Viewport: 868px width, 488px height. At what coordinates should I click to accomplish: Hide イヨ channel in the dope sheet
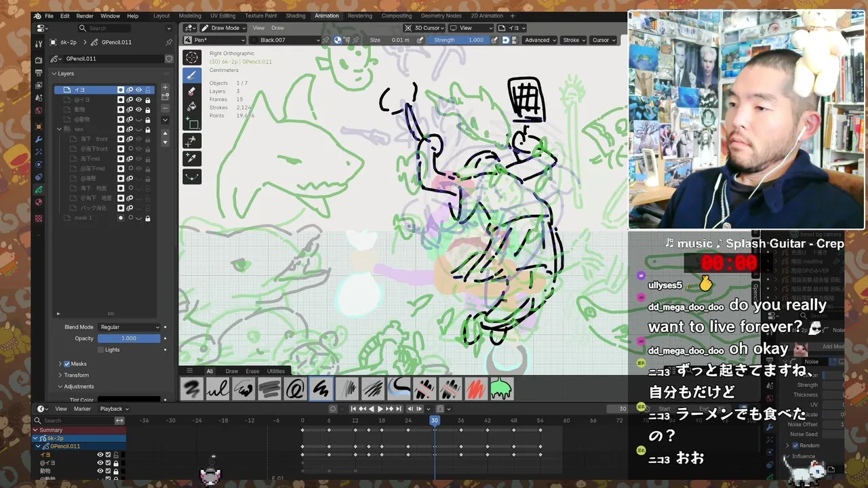[x=100, y=455]
